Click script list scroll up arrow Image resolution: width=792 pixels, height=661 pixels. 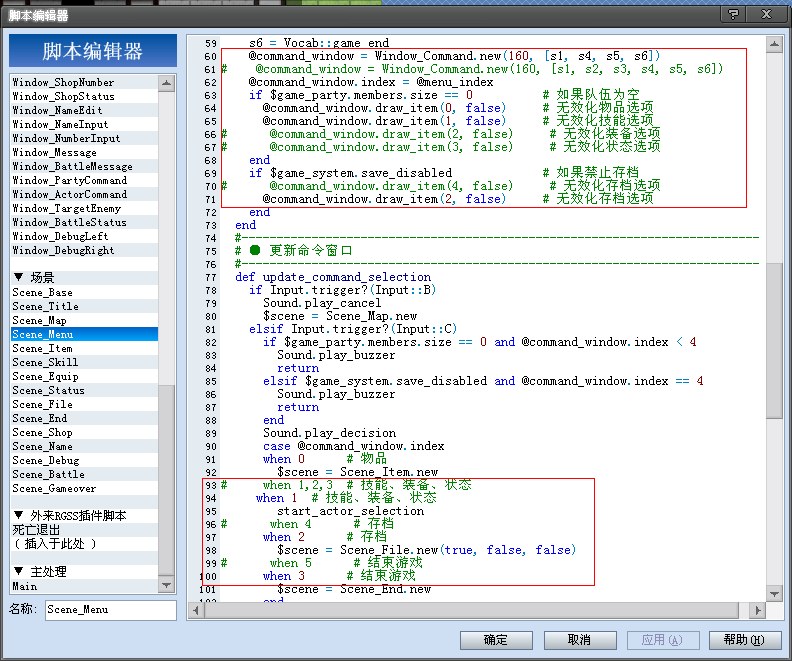[x=167, y=83]
